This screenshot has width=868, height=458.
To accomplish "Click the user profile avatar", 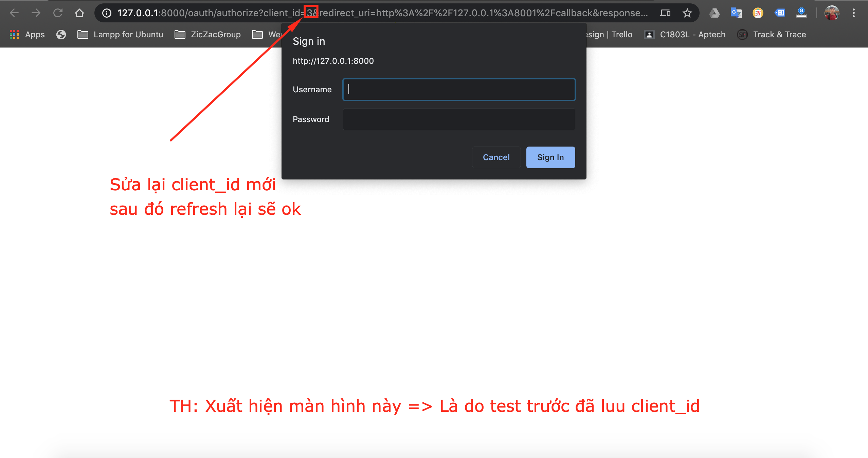I will click(832, 13).
